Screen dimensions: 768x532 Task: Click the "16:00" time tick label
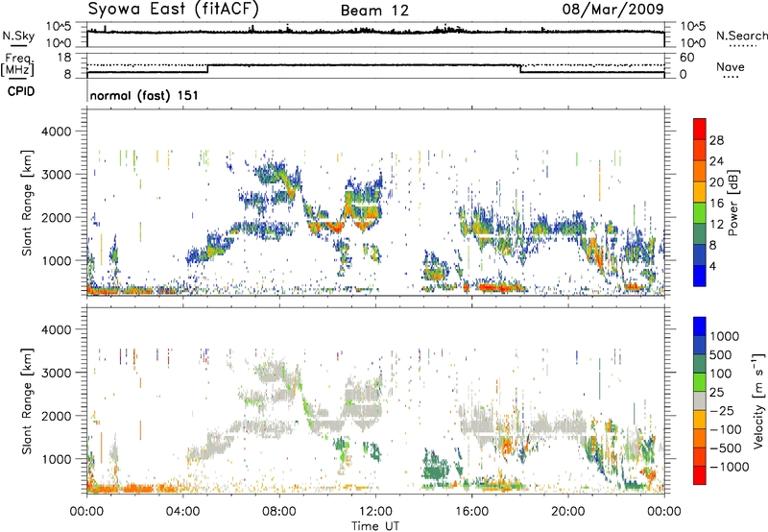pyautogui.click(x=471, y=512)
